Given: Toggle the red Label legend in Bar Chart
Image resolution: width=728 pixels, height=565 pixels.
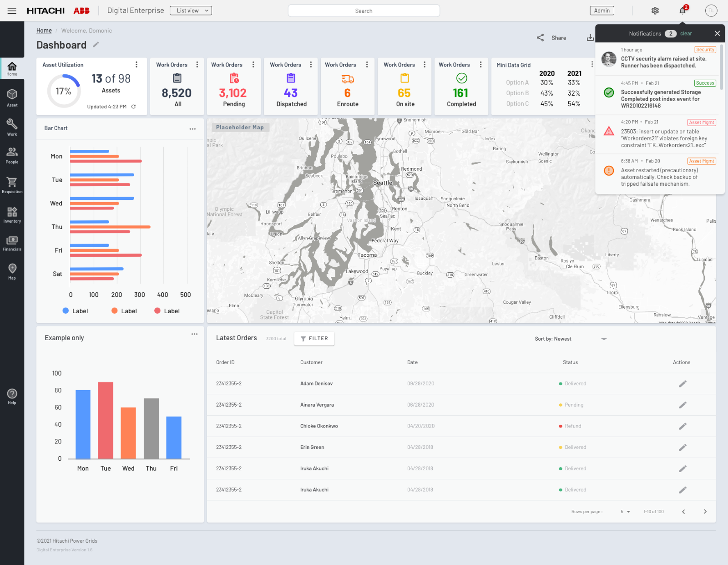Looking at the screenshot, I should click(167, 311).
